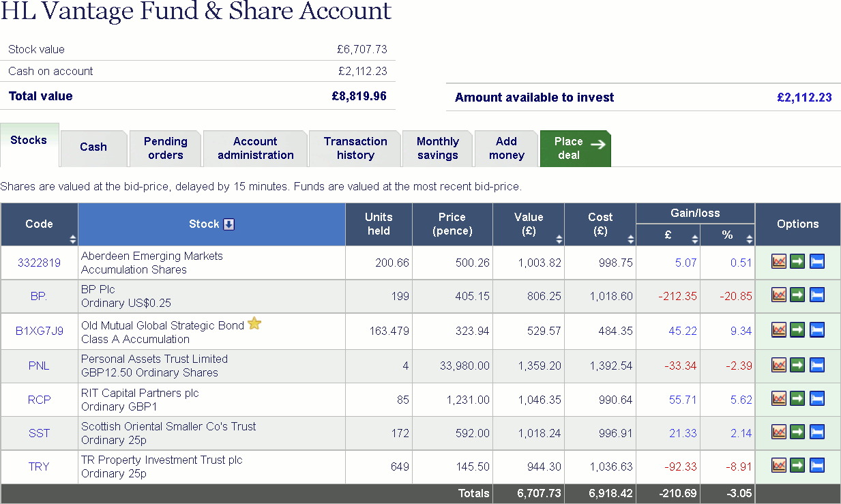Click the blue options icon in PNL row
Screen dimensions: 841x504
817,365
